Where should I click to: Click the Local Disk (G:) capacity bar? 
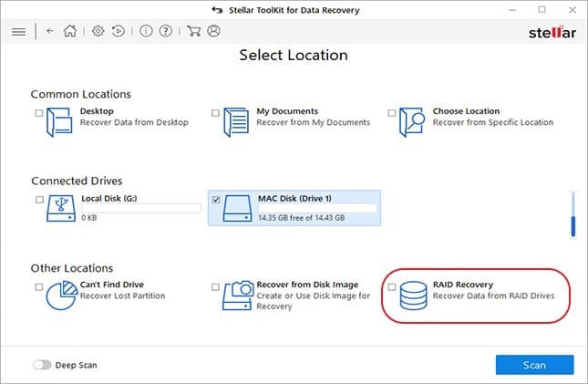point(141,208)
